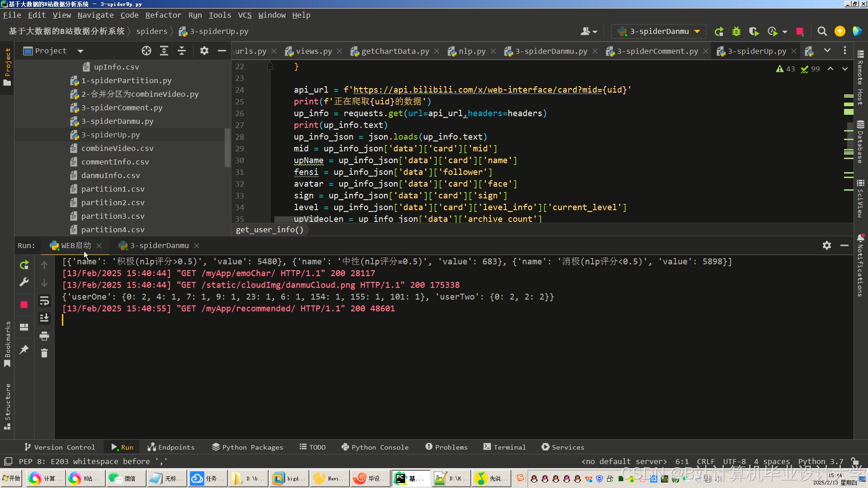868x488 pixels.
Task: Collapse all in Project panel
Action: [x=182, y=51]
